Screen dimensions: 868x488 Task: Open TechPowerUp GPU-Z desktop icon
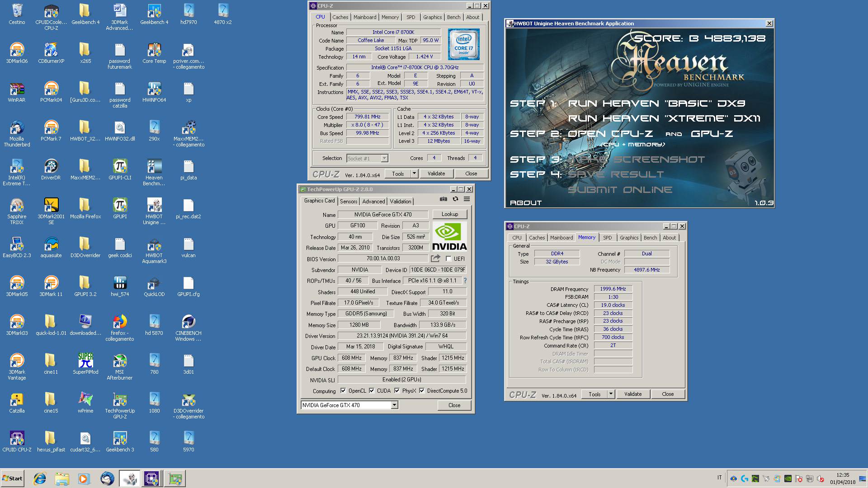(x=120, y=406)
